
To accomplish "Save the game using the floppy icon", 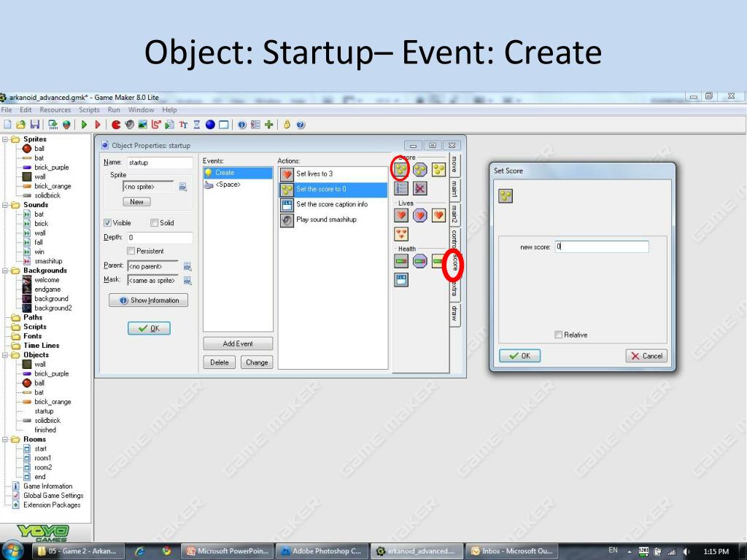I will 35,125.
